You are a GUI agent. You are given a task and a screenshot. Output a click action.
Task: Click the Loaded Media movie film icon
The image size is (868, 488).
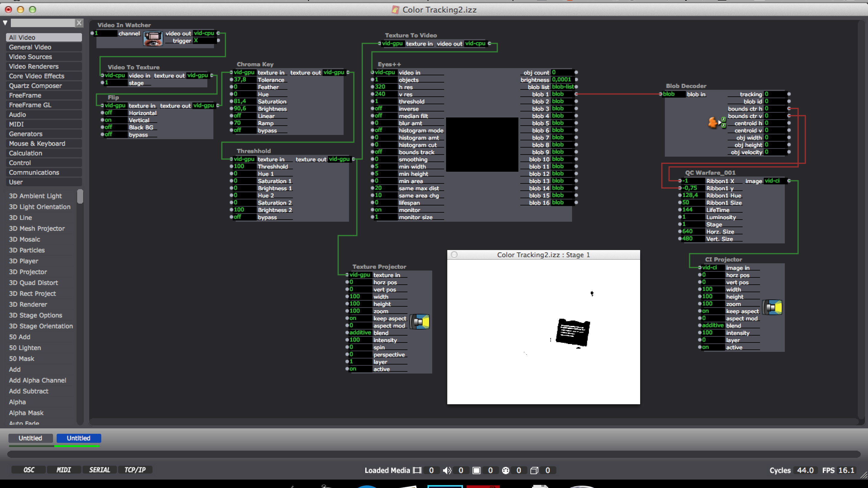click(417, 471)
